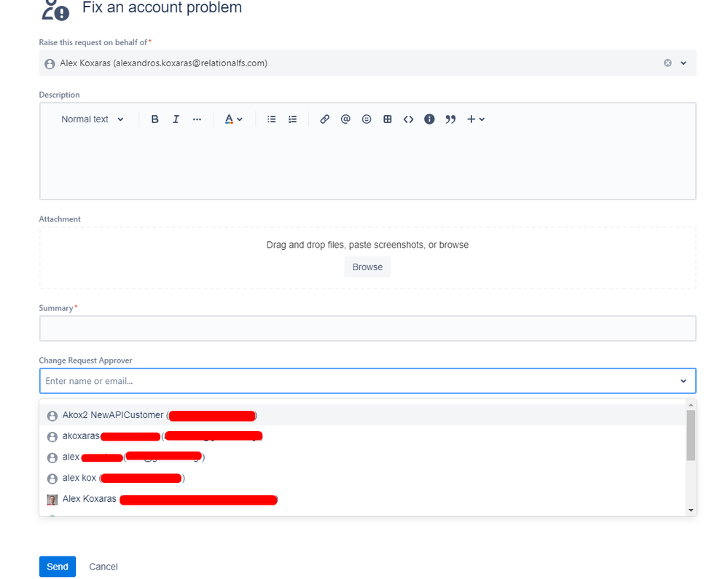Select Alex Koxaras from the approver suggestions

[89, 499]
